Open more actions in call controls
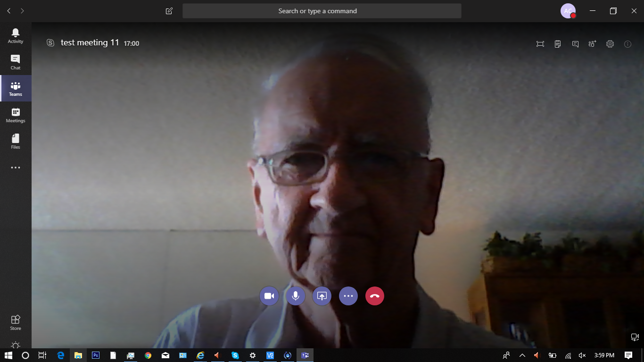This screenshot has height=362, width=644. 348,296
